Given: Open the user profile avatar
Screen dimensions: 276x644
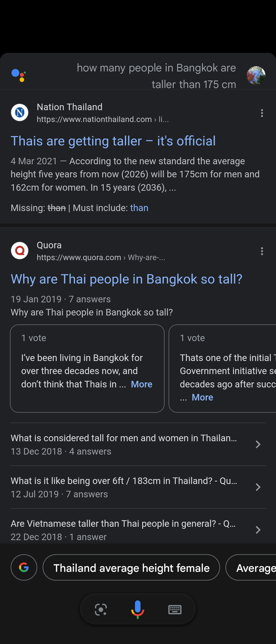Looking at the screenshot, I should click(256, 75).
